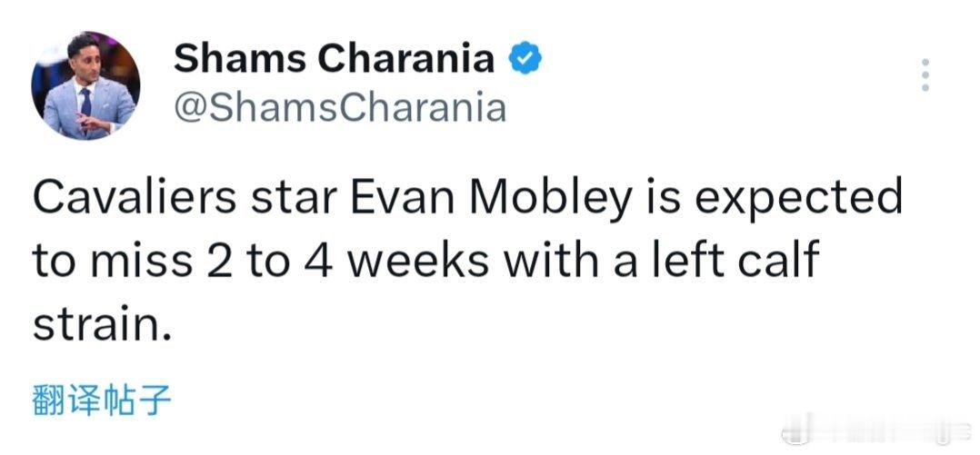Open the three-dot more options menu
The height and width of the screenshot is (455, 980).
925,75
